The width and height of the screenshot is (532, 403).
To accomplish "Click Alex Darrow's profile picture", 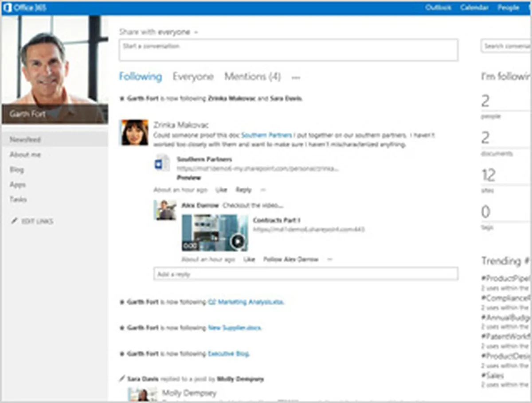I will pos(165,210).
